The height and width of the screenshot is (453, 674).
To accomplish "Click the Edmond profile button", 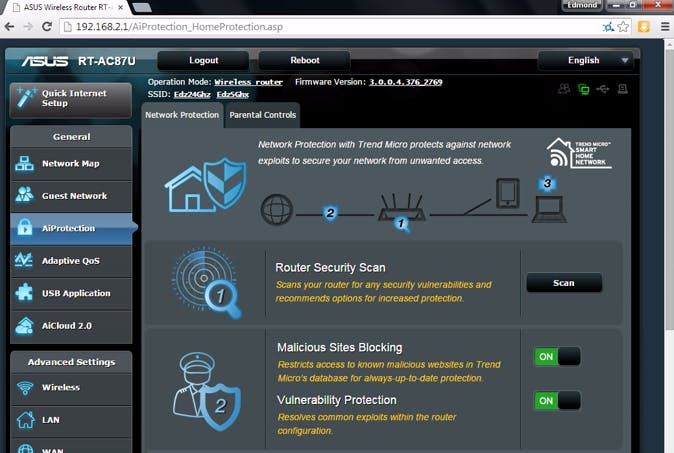I will click(x=582, y=6).
